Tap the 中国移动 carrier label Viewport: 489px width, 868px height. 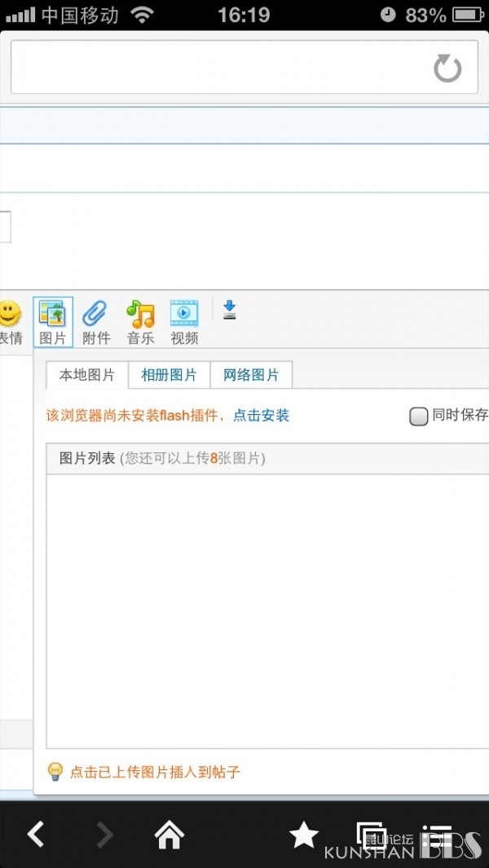point(80,15)
